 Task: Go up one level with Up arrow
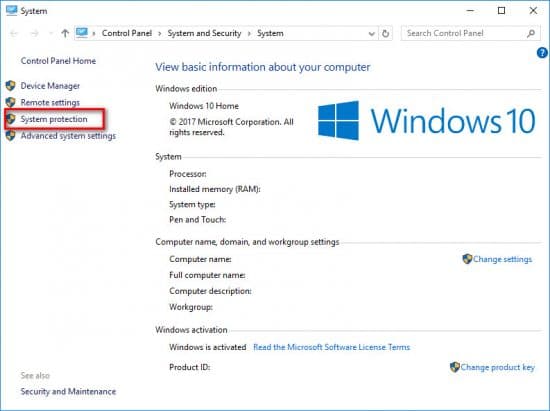[x=65, y=33]
